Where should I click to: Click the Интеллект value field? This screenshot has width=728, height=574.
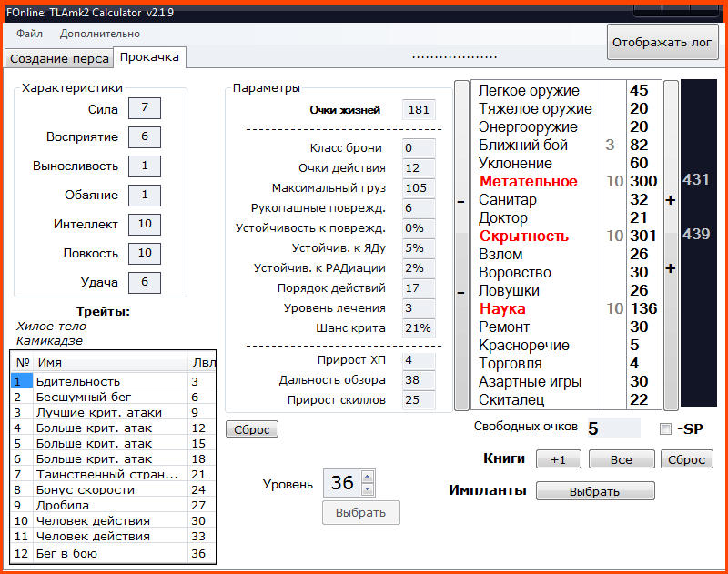[x=144, y=224]
